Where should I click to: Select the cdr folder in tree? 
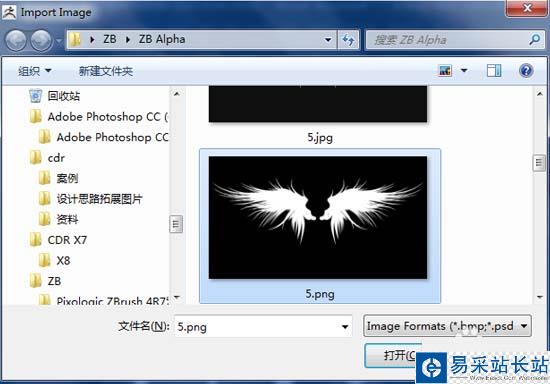[x=56, y=158]
